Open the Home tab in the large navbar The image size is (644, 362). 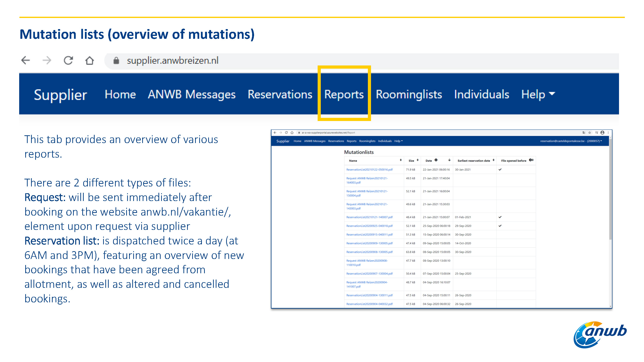(x=120, y=94)
